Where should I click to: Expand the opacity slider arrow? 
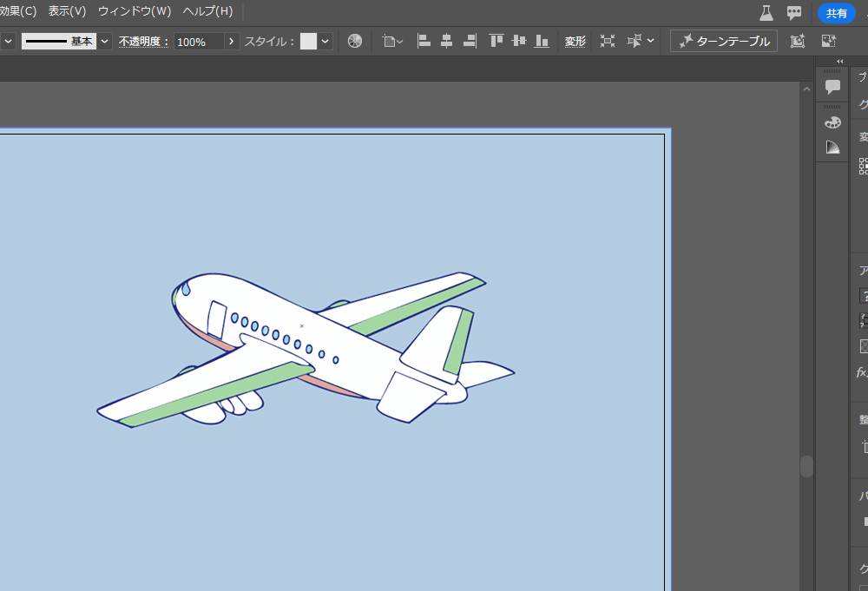pyautogui.click(x=232, y=41)
